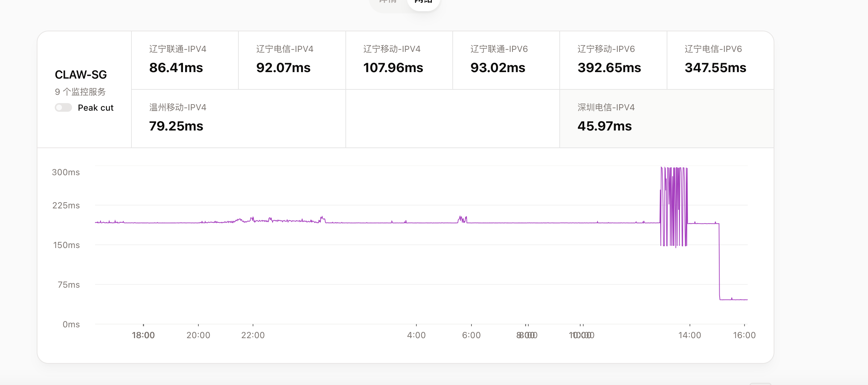
Task: Open the 辽宁联通-IPV6 monitor card
Action: (x=505, y=59)
